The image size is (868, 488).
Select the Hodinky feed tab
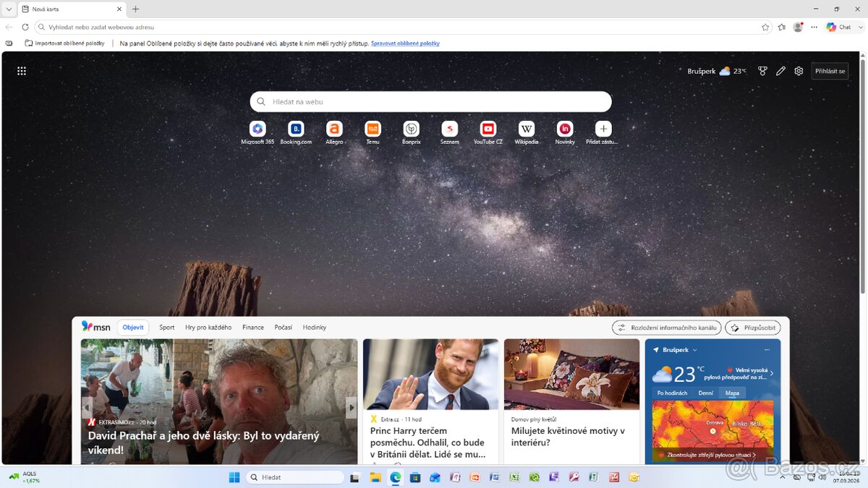click(315, 328)
